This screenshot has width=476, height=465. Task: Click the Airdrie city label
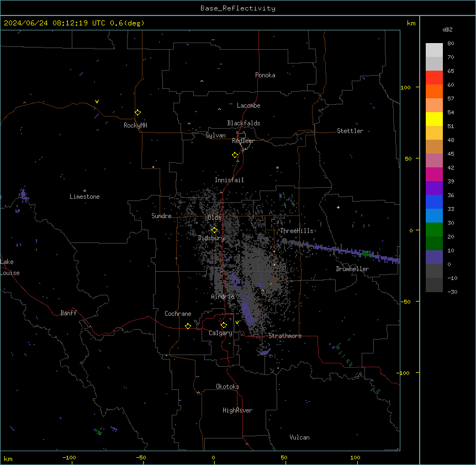pyautogui.click(x=223, y=297)
